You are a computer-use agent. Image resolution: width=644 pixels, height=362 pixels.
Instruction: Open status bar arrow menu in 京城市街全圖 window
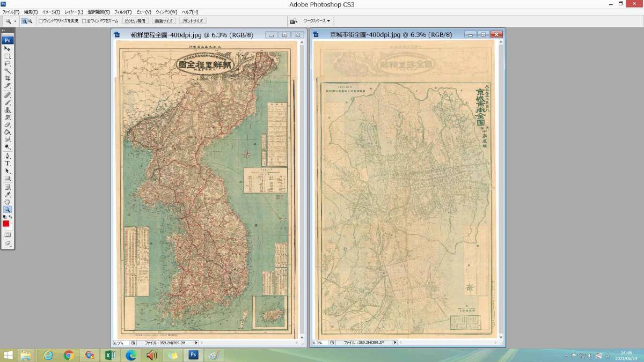pyautogui.click(x=394, y=343)
